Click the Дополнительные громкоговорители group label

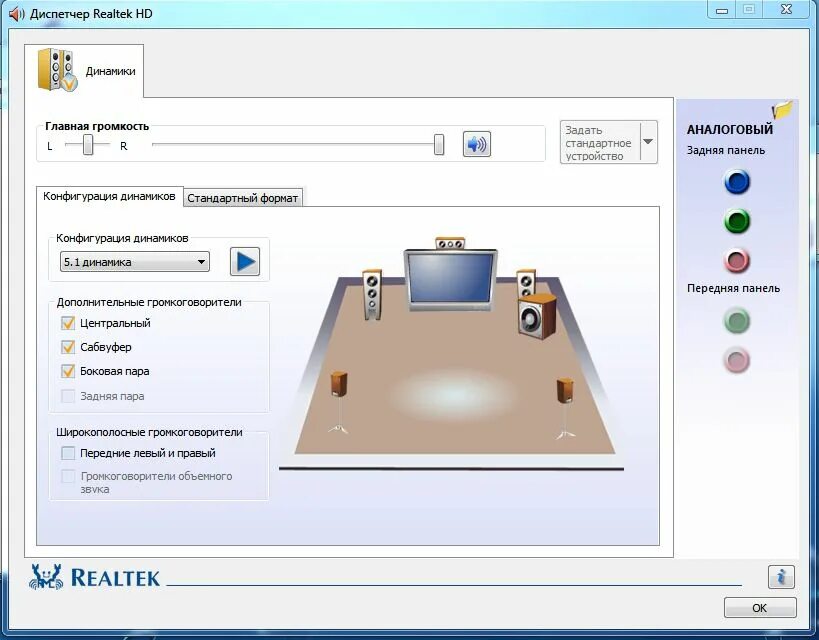(x=149, y=302)
